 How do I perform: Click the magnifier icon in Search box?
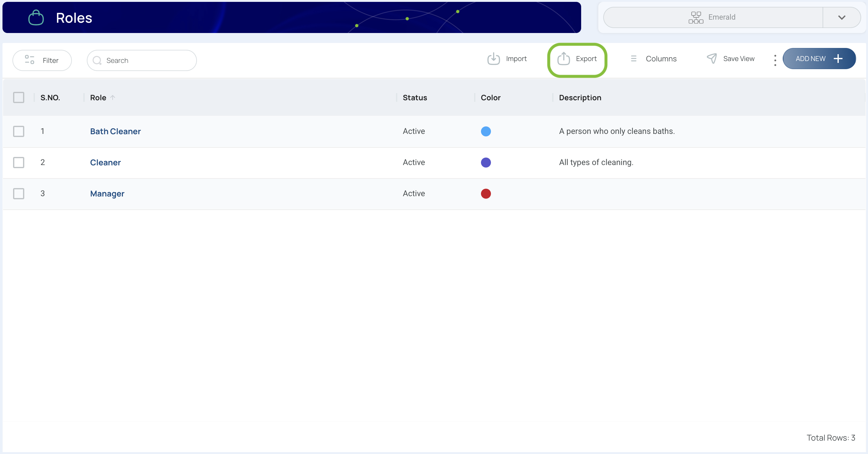point(97,60)
